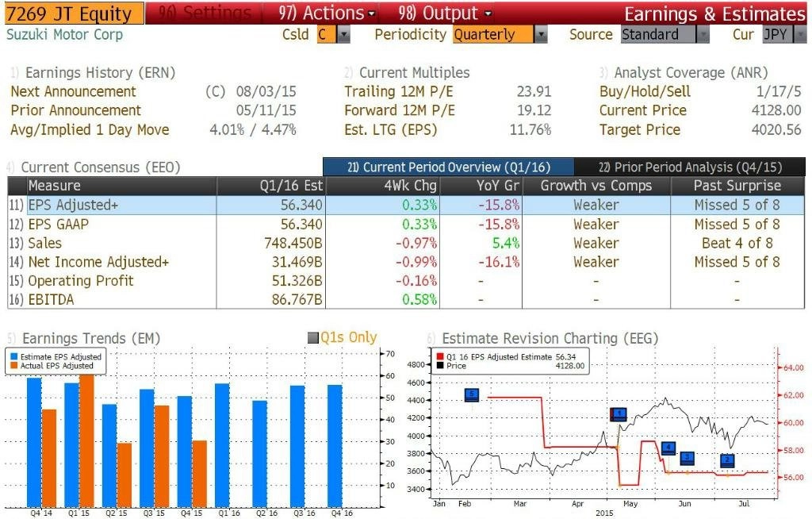
Task: Click the 7269 JT Equity ticker field
Action: coord(74,13)
